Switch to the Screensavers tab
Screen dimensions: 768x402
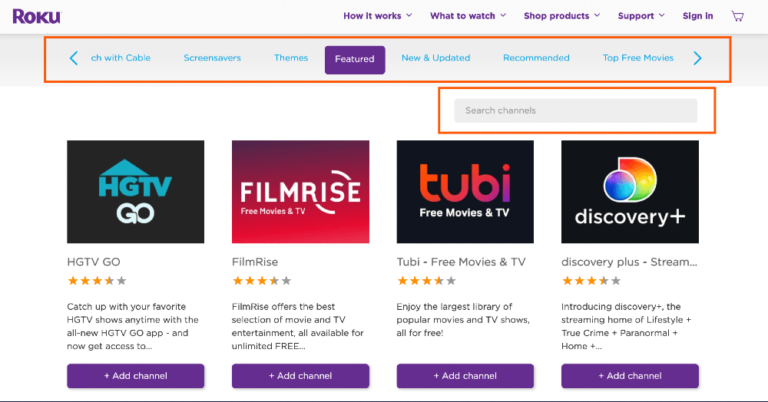(x=212, y=58)
